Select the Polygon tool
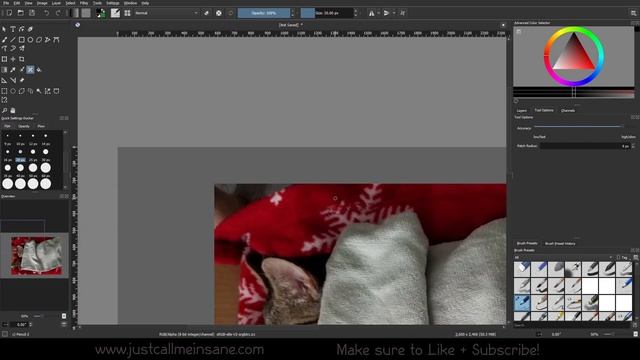 (x=39, y=40)
